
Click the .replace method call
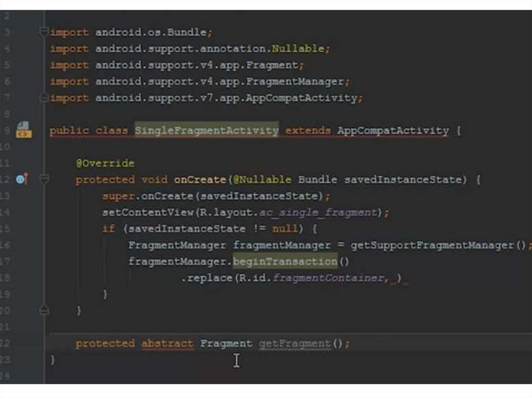click(207, 278)
